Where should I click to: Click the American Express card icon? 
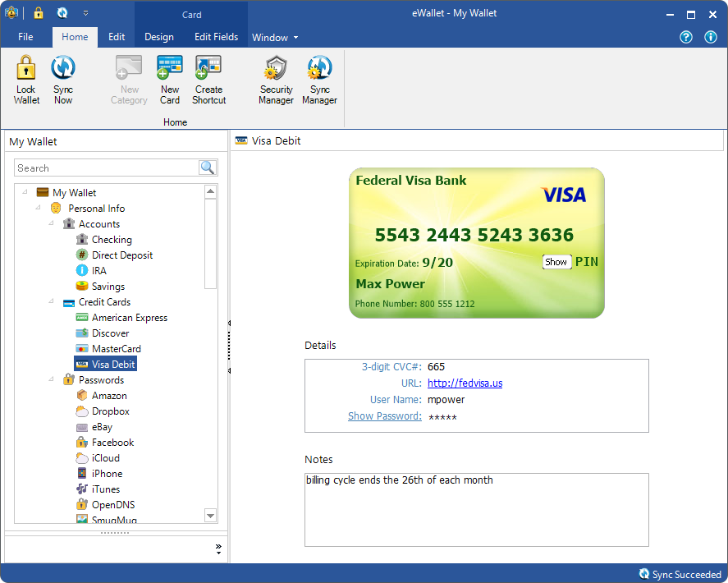[x=82, y=317]
